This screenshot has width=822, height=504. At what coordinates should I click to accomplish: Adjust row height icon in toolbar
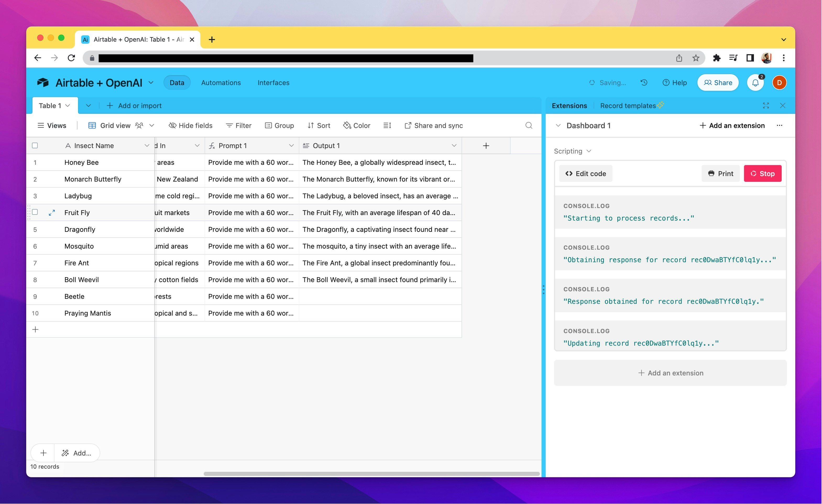[x=387, y=125]
